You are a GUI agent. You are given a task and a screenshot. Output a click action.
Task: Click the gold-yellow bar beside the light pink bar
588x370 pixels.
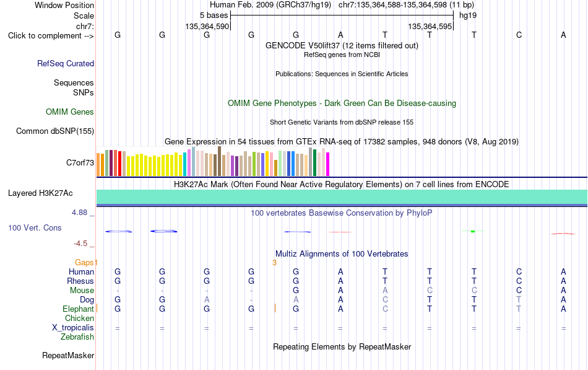pyautogui.click(x=267, y=164)
